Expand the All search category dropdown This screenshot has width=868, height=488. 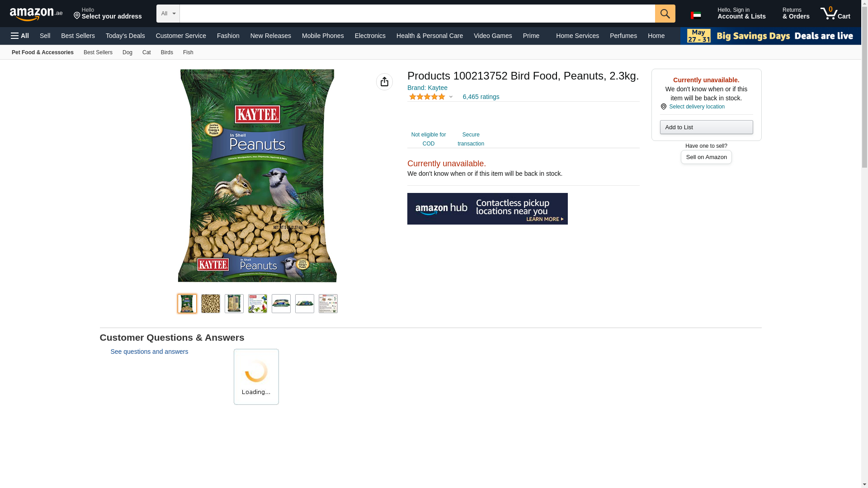168,14
